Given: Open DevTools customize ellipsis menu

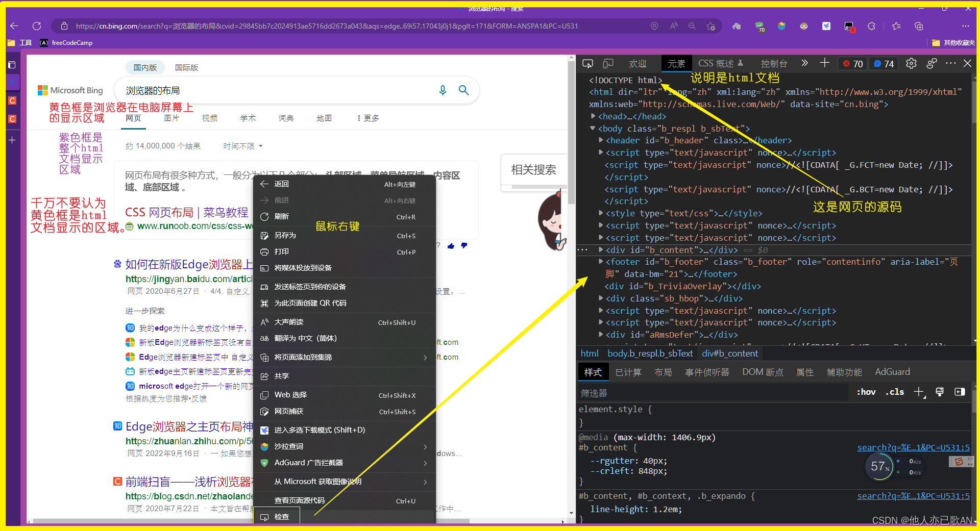Looking at the screenshot, I should tap(950, 63).
